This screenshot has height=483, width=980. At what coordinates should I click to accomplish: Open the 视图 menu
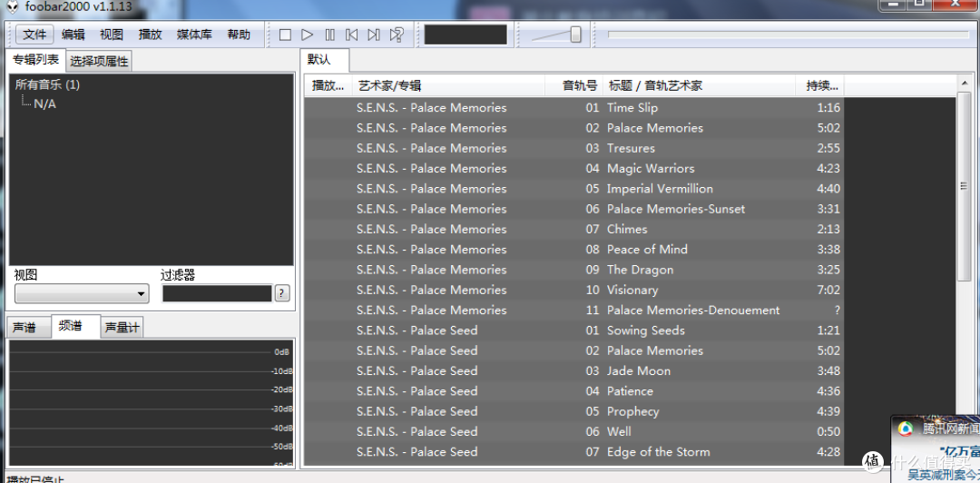pos(112,34)
